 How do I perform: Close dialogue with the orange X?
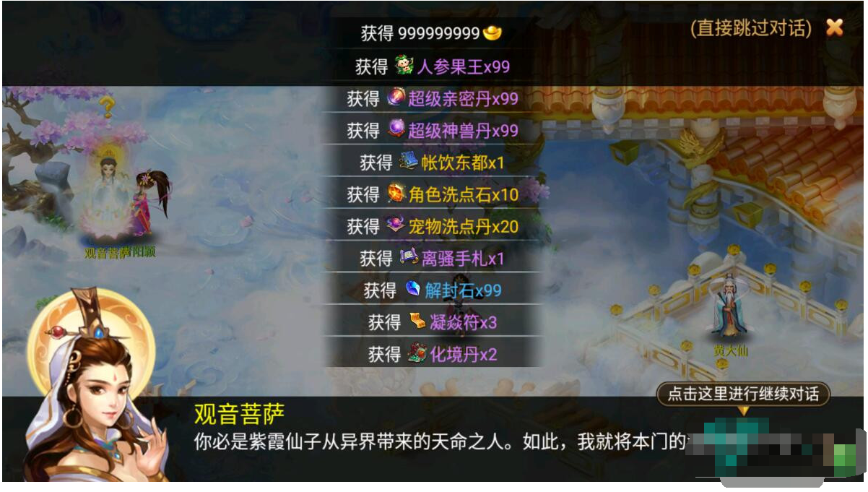tap(835, 27)
